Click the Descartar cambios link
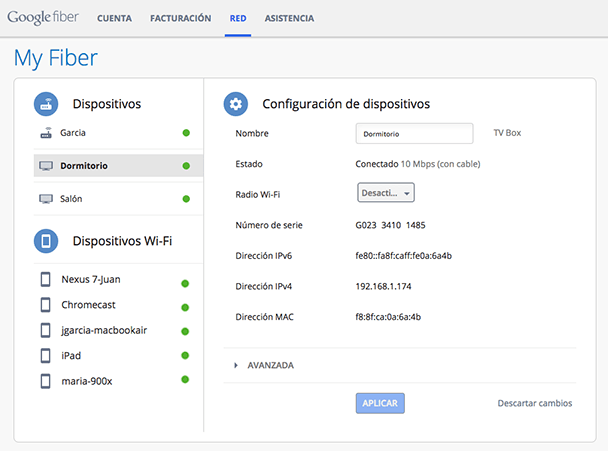The width and height of the screenshot is (608, 451). [535, 404]
